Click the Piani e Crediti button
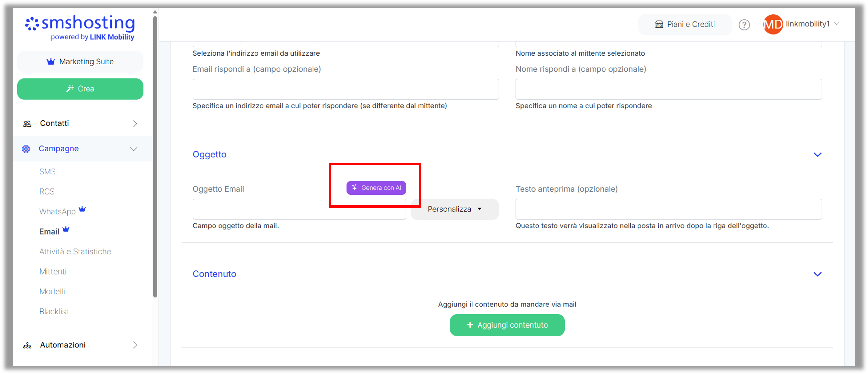Image resolution: width=868 pixels, height=374 pixels. coord(685,24)
